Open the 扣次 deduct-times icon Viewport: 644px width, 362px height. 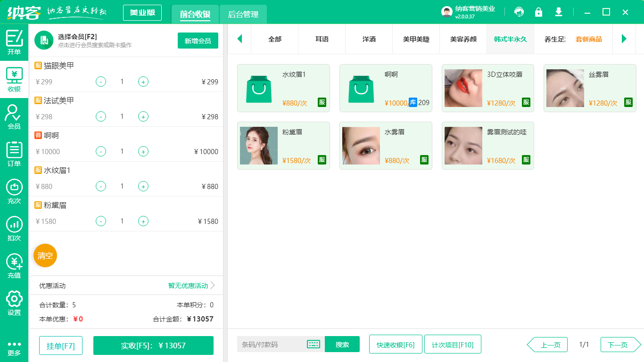pyautogui.click(x=14, y=228)
